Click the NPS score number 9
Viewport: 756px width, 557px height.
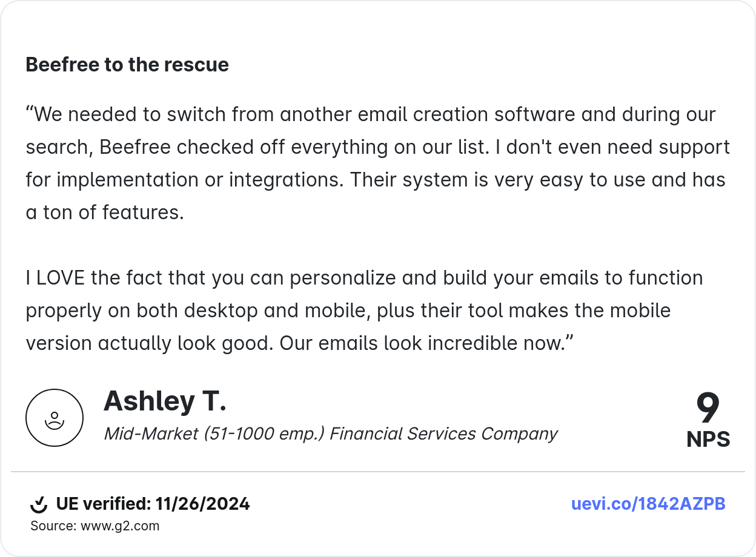[x=708, y=409]
